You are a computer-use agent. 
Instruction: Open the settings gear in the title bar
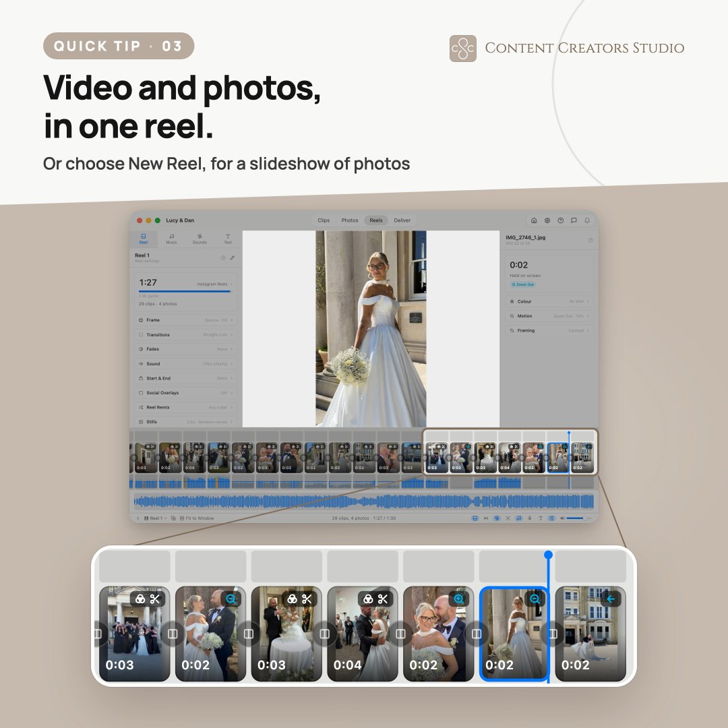(547, 220)
